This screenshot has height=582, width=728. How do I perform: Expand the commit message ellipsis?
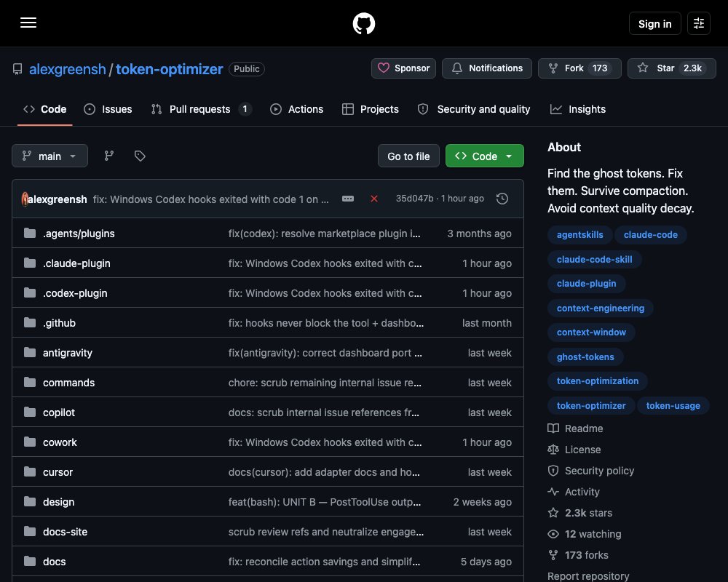(x=348, y=199)
